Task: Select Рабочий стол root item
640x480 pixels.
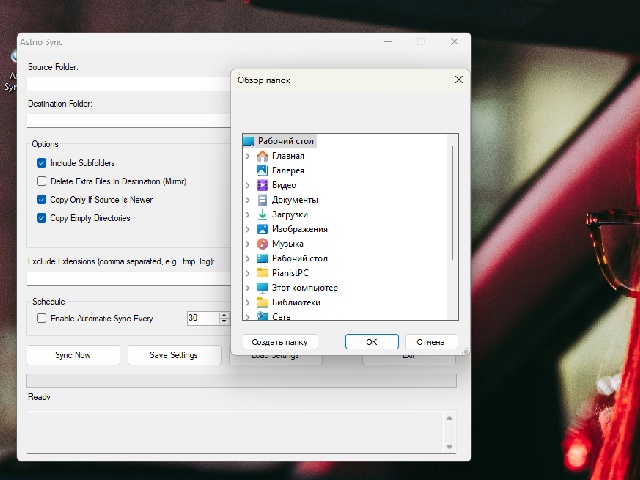Action: pyautogui.click(x=280, y=141)
